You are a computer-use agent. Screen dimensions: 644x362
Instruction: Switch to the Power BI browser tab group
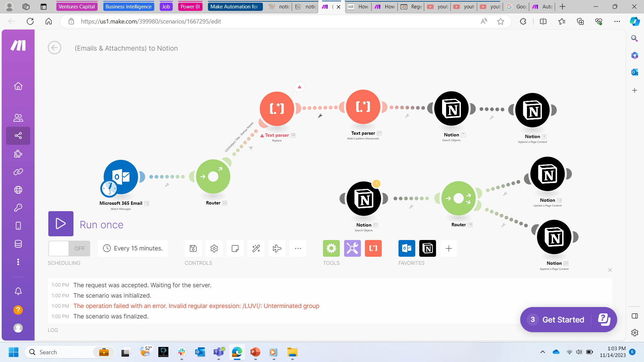coord(190,6)
